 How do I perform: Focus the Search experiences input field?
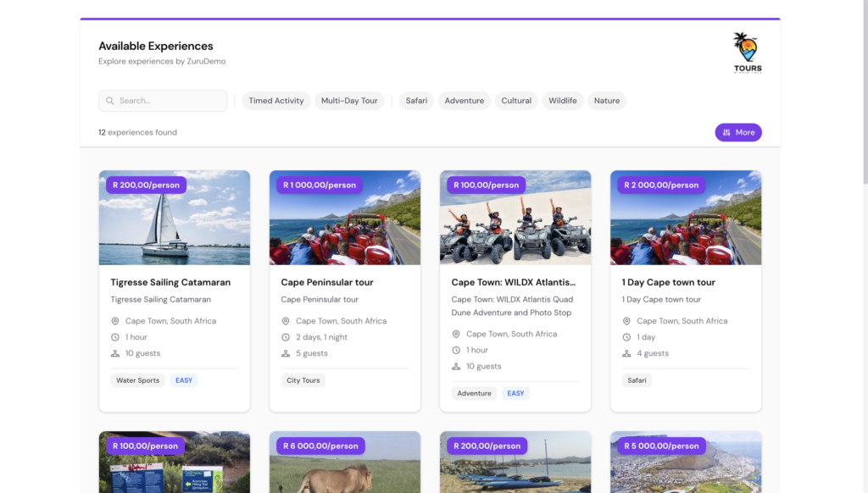tap(170, 101)
